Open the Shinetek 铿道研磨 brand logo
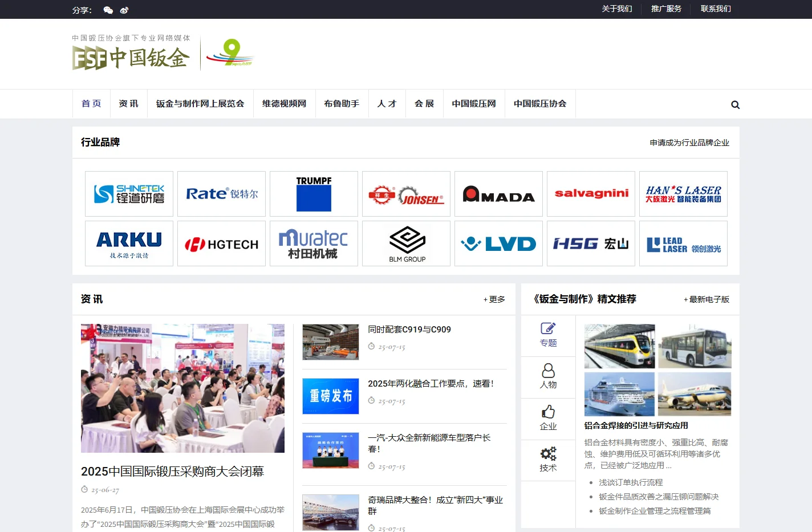Image resolution: width=812 pixels, height=532 pixels. (x=129, y=194)
